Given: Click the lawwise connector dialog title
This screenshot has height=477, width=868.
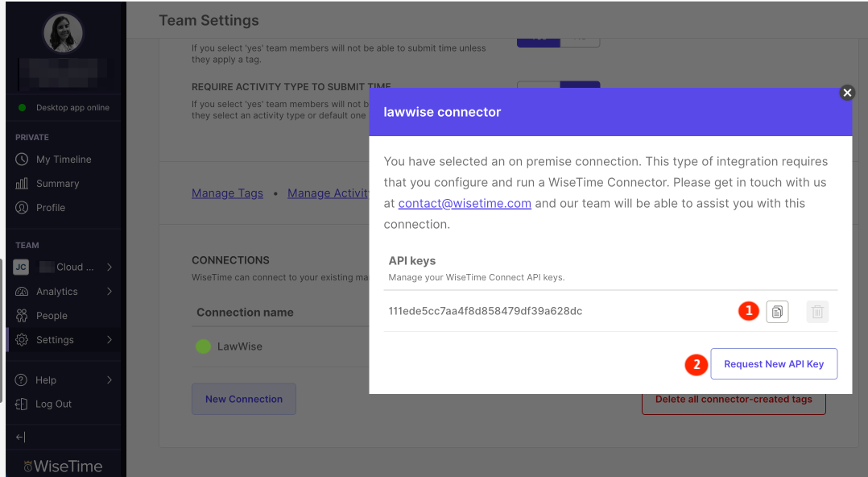Looking at the screenshot, I should (x=442, y=112).
